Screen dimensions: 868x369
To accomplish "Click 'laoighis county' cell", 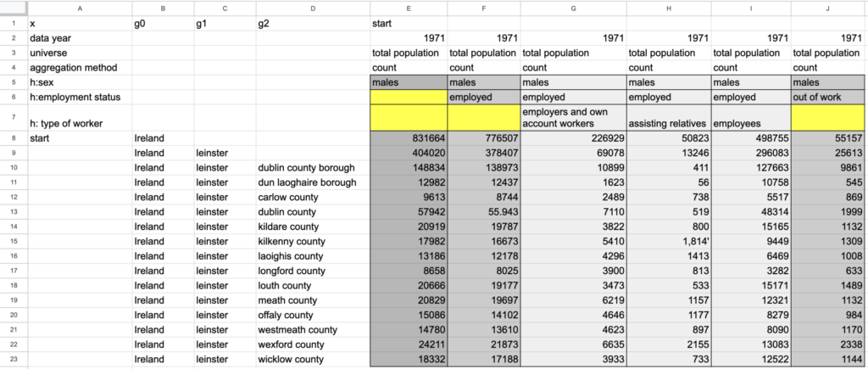I will click(x=313, y=256).
